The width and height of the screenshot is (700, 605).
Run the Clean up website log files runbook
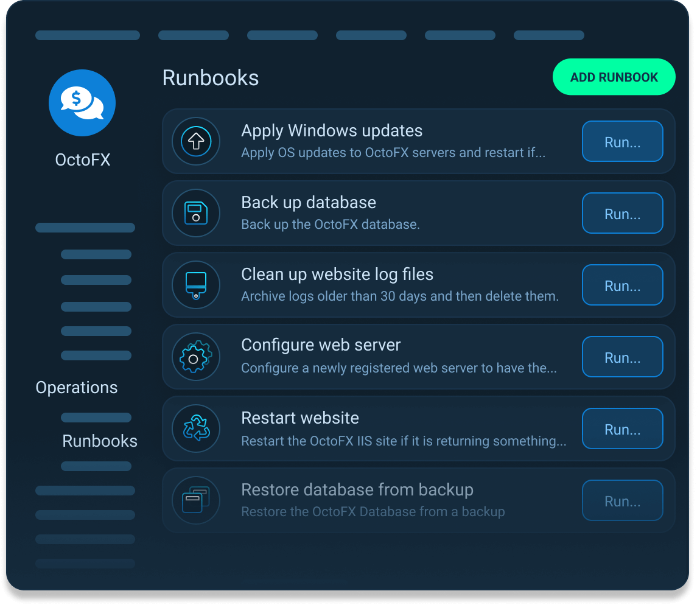coord(622,285)
